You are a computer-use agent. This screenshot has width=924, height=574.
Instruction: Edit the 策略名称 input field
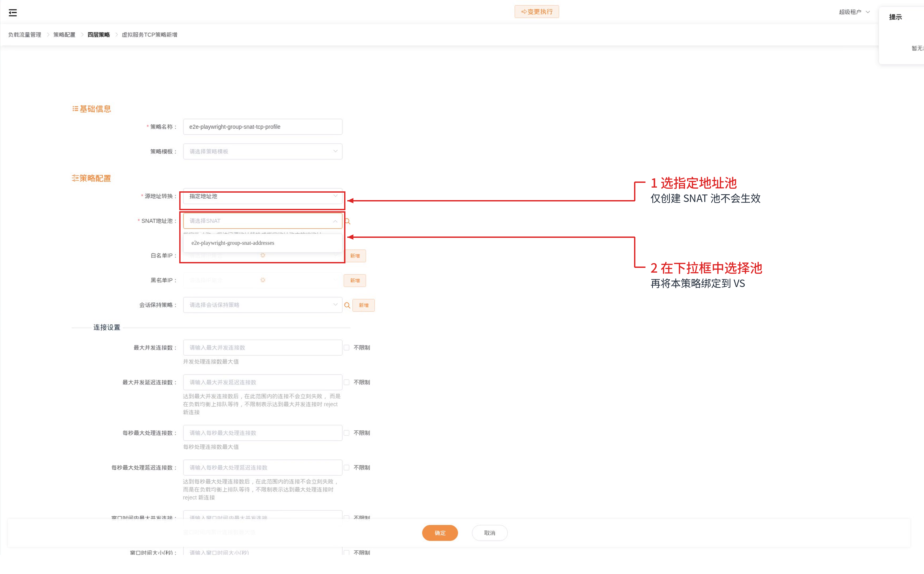[x=263, y=127]
